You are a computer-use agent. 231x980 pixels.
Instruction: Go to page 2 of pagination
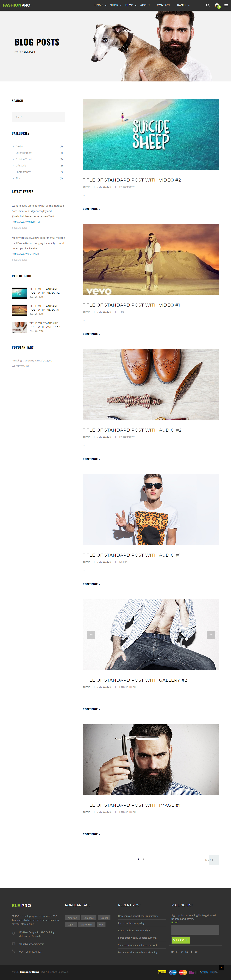pos(143,859)
